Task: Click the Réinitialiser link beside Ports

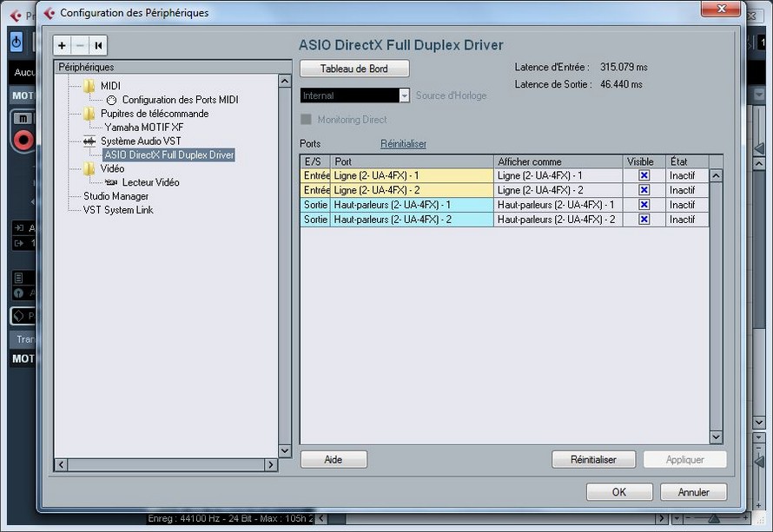Action: coord(403,144)
